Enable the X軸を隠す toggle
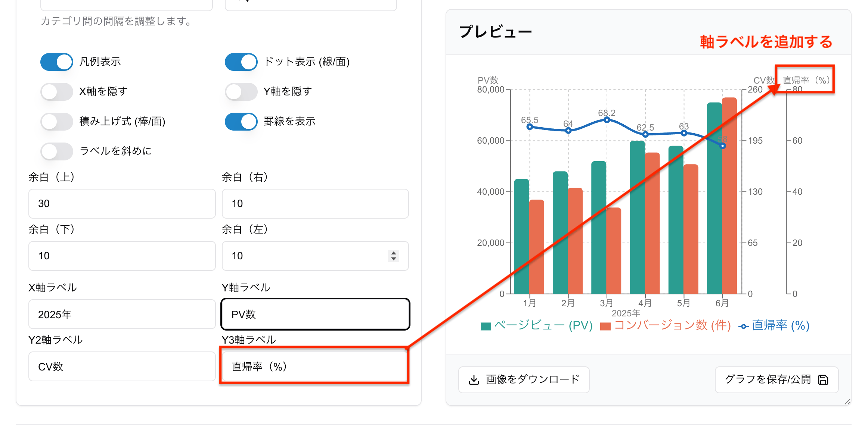The height and width of the screenshot is (441, 868). (x=56, y=91)
